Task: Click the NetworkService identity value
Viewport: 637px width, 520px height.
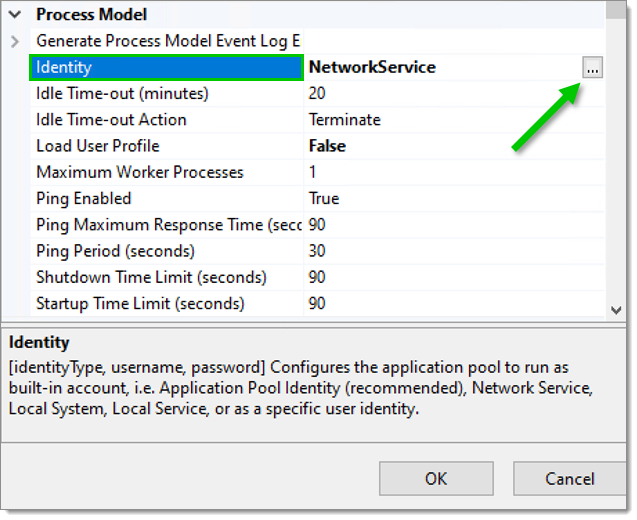Action: (373, 67)
